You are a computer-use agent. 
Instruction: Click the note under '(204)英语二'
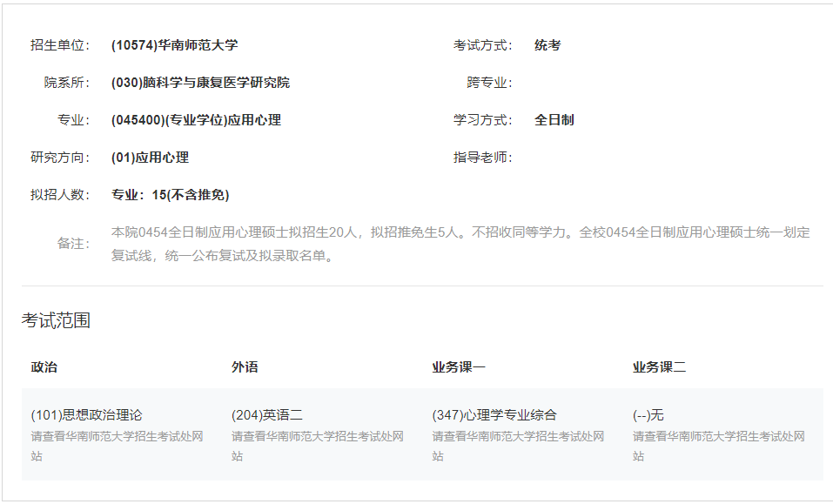click(318, 446)
